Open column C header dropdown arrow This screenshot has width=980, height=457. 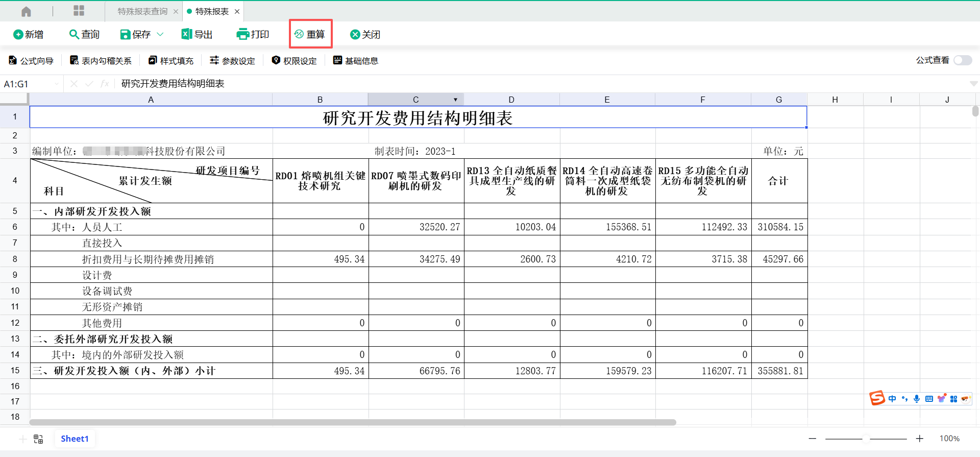point(455,100)
